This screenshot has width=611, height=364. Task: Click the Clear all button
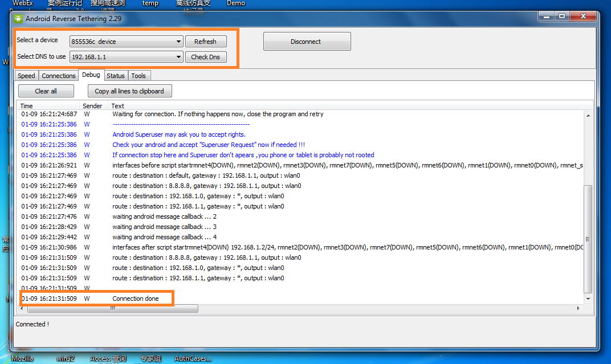46,91
